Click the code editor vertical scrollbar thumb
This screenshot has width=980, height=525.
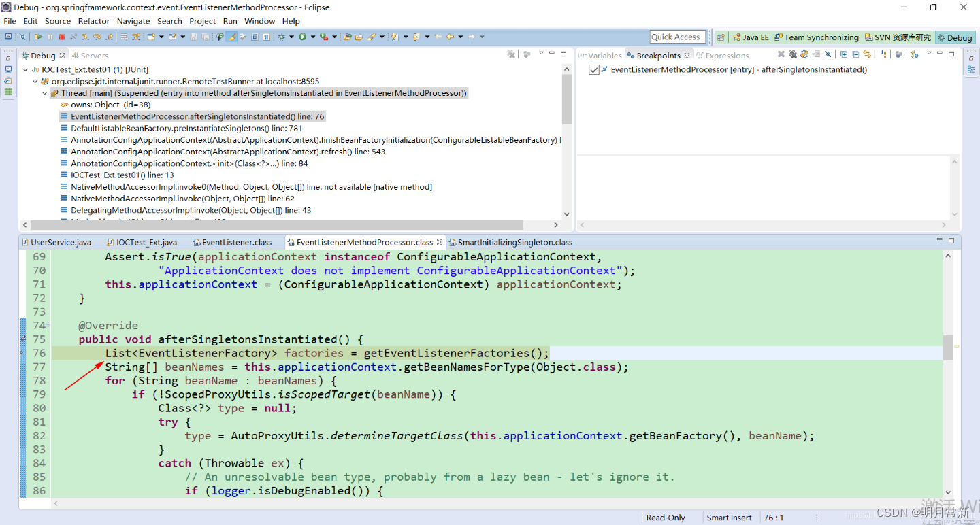pyautogui.click(x=948, y=348)
